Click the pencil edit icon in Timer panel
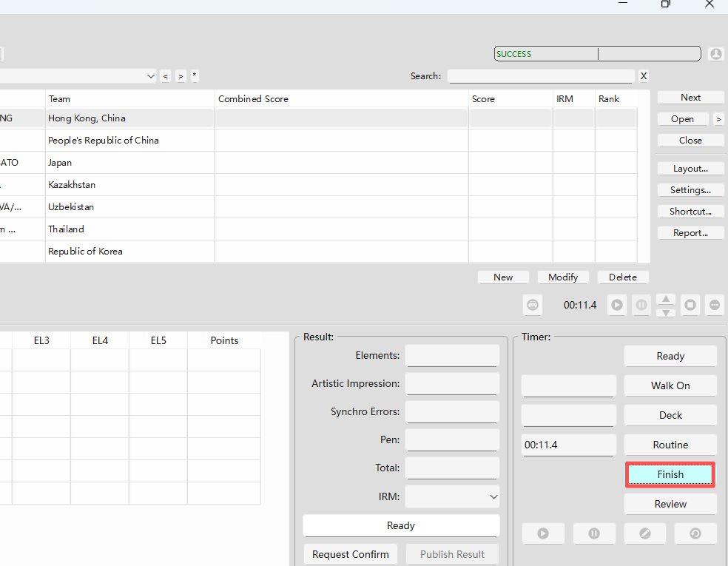This screenshot has height=566, width=728. pos(645,533)
